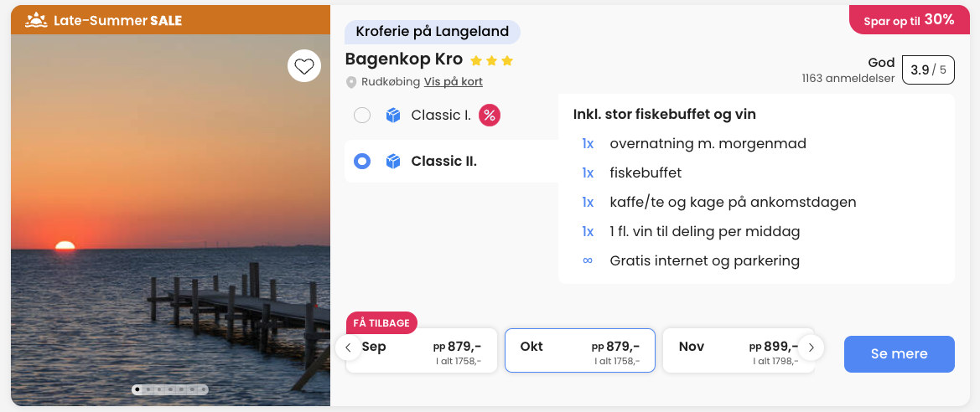The height and width of the screenshot is (412, 980).
Task: Show next months with right arrow
Action: [x=811, y=348]
